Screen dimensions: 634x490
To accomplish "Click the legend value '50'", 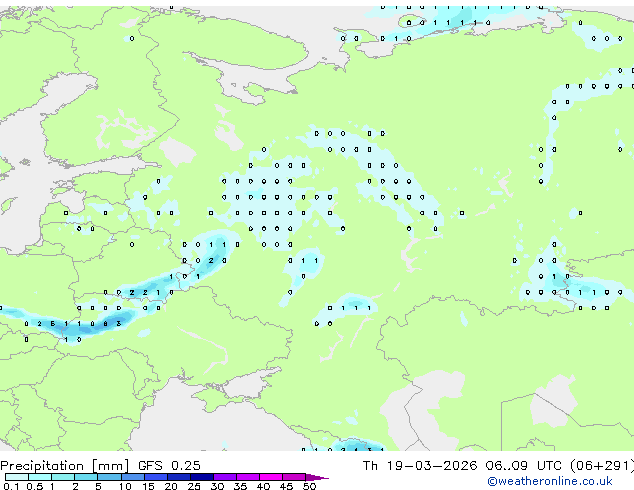I will [x=309, y=486].
